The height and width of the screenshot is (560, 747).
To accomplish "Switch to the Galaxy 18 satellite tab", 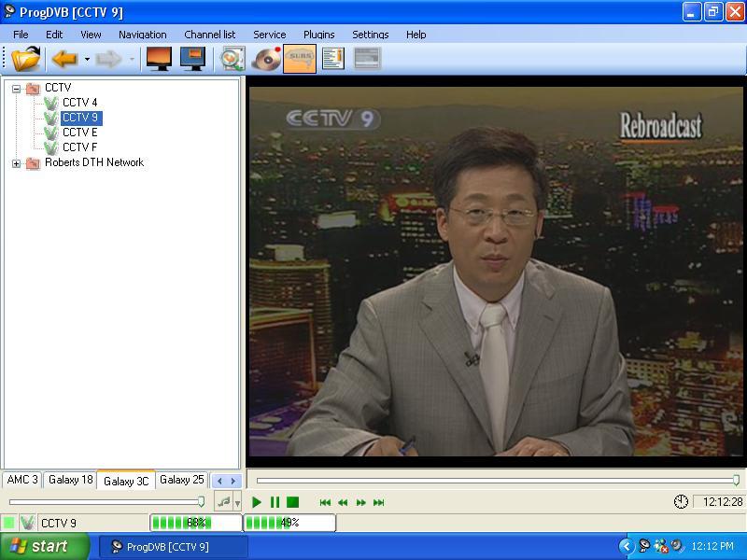I will [71, 480].
